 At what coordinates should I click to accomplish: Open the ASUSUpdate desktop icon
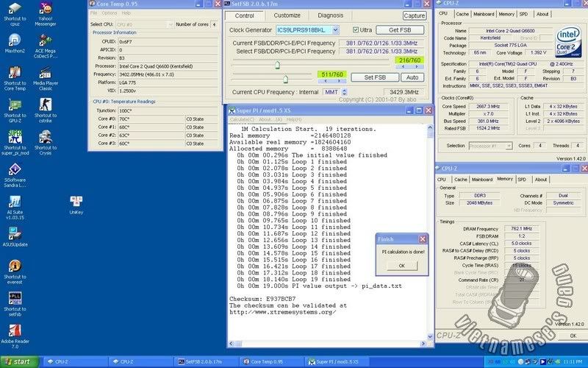click(x=15, y=237)
